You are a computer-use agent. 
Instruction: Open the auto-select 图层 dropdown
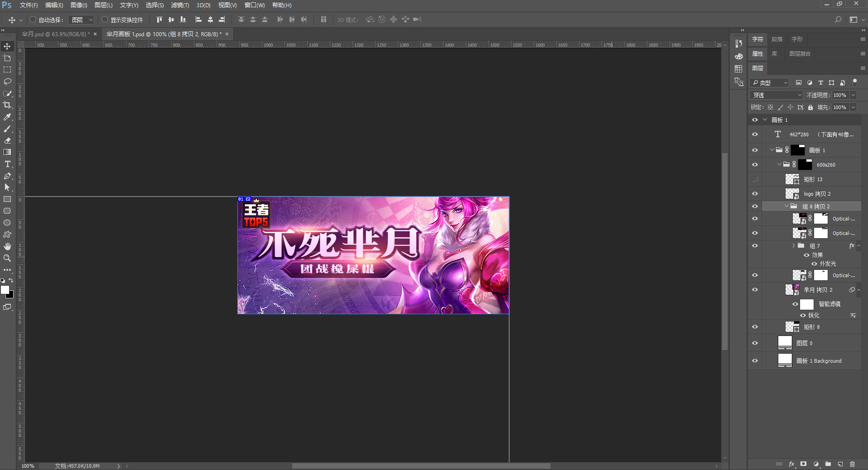(82, 19)
